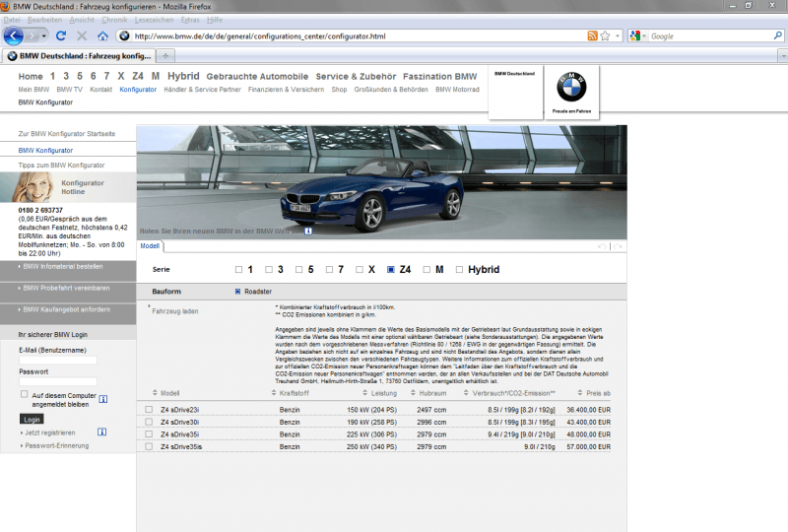Open the Jetzt registrieren link
Viewport: 788px width, 532px height.
click(50, 432)
